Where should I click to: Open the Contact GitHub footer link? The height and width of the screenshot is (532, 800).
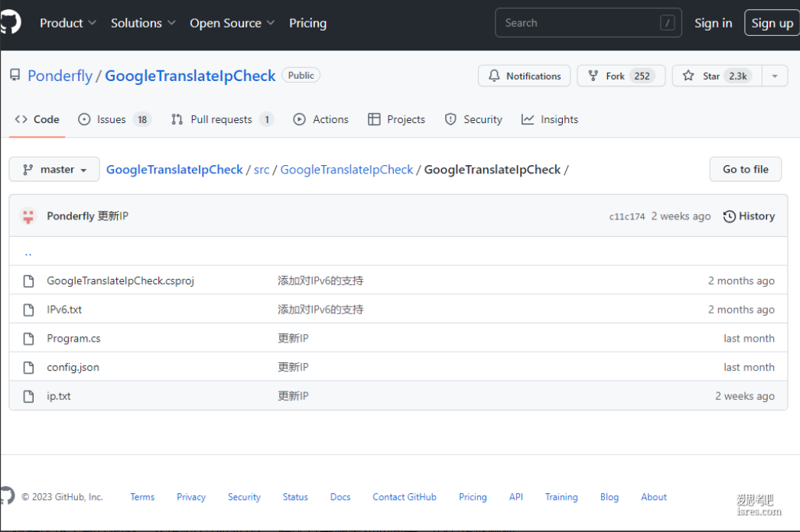[405, 497]
